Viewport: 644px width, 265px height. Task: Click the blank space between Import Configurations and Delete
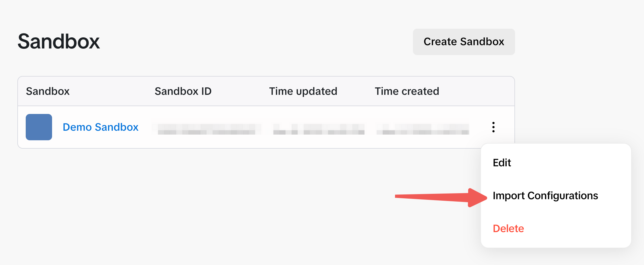[555, 212]
